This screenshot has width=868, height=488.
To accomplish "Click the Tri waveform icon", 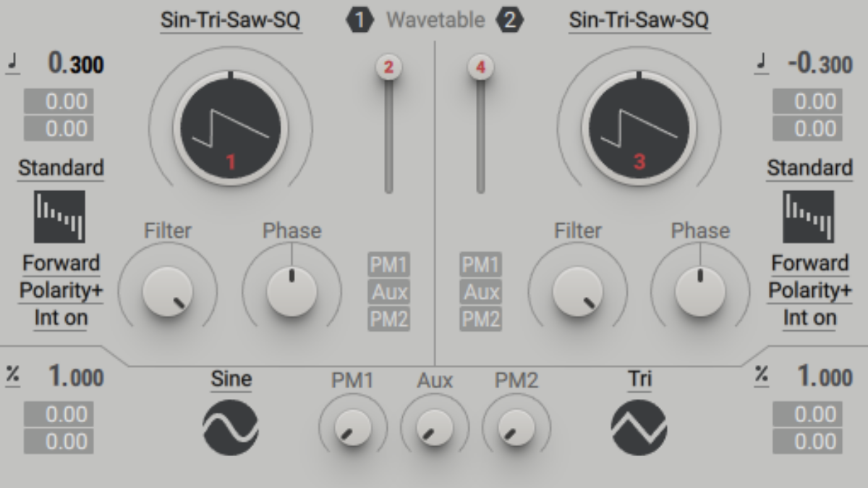I will point(639,428).
